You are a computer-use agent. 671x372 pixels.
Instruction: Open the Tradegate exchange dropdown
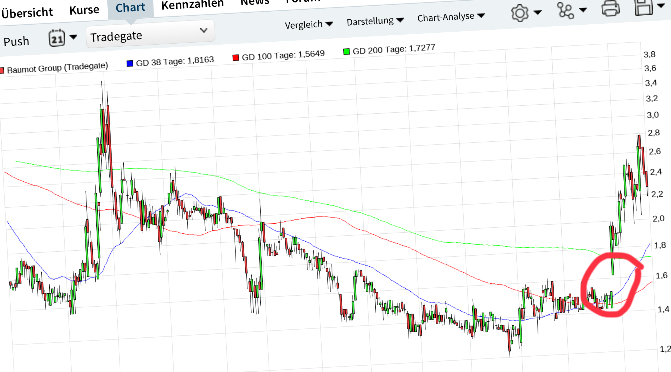(150, 34)
